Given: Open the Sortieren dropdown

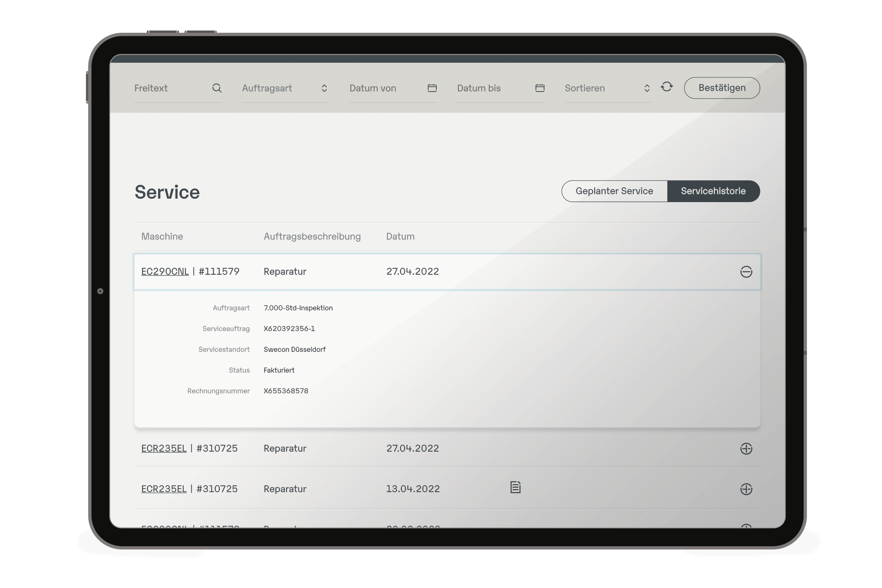Looking at the screenshot, I should 608,88.
